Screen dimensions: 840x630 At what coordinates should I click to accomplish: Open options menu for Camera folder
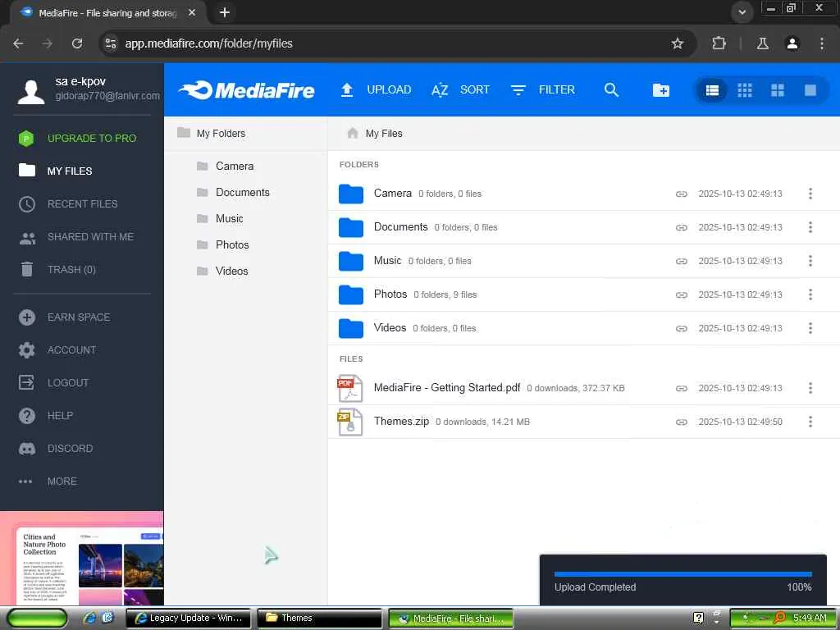[x=810, y=194]
